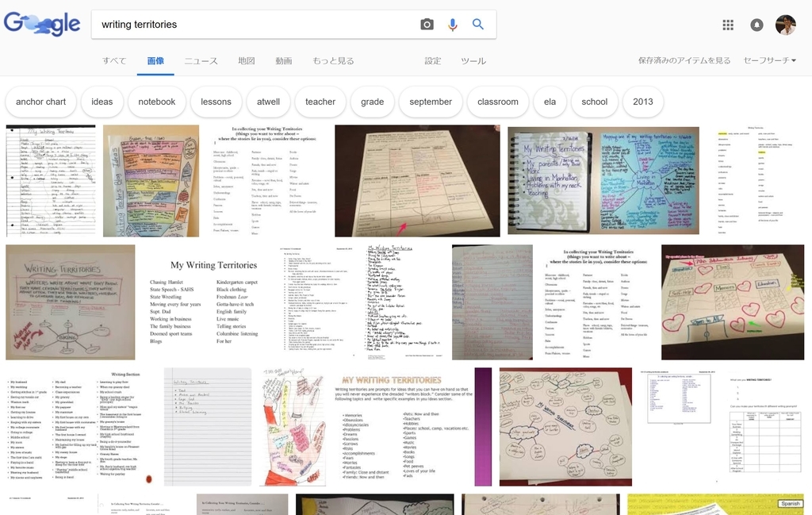The height and width of the screenshot is (515, 812).
Task: Filter by 'classroom' chip
Action: click(x=498, y=102)
